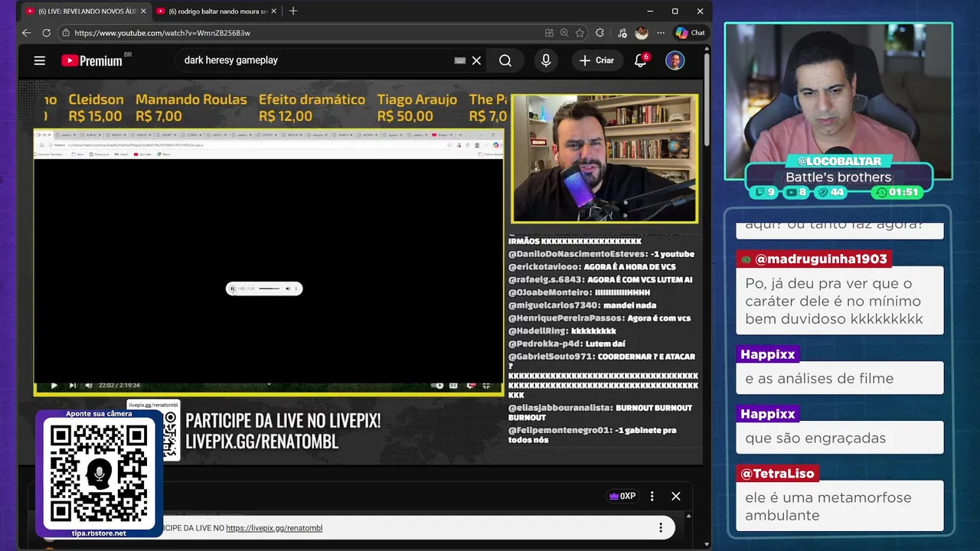Click the @LOCOBALTAR name badge

[839, 161]
